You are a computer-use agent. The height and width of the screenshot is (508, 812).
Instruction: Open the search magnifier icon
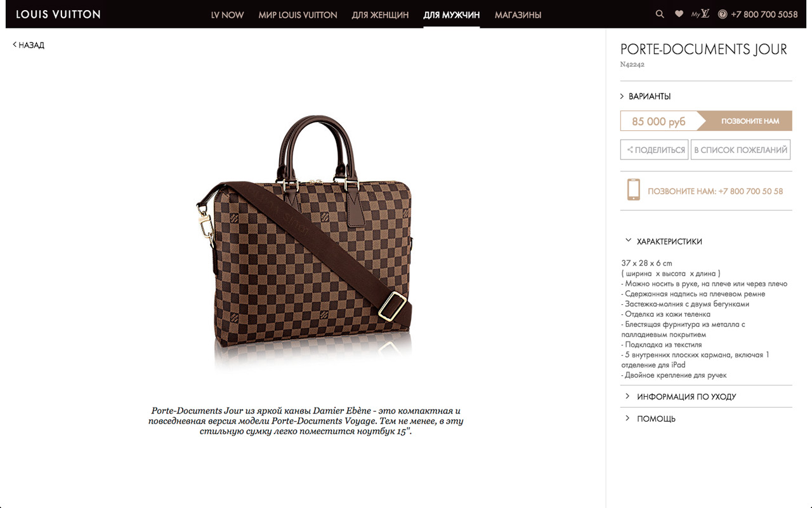660,14
